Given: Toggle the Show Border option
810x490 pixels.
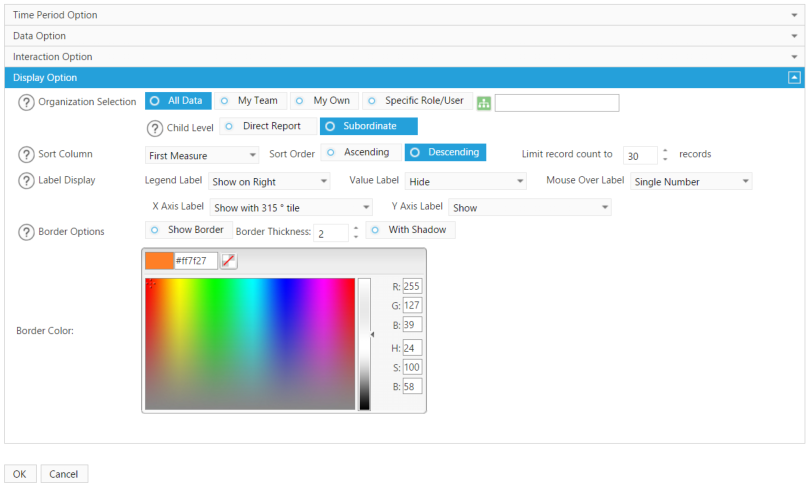Looking at the screenshot, I should 189,230.
